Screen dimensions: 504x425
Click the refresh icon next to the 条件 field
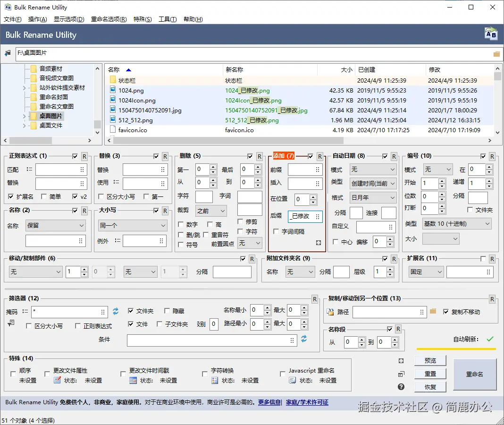304,339
